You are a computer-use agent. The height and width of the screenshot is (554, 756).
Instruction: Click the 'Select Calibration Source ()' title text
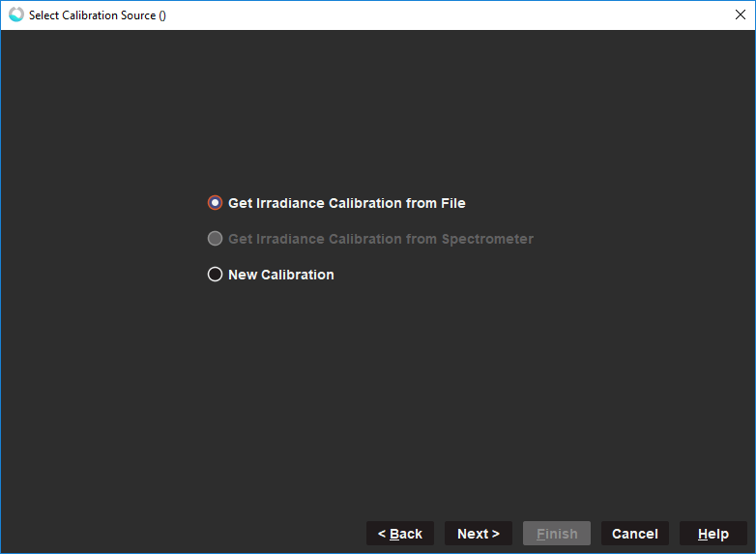pyautogui.click(x=97, y=15)
